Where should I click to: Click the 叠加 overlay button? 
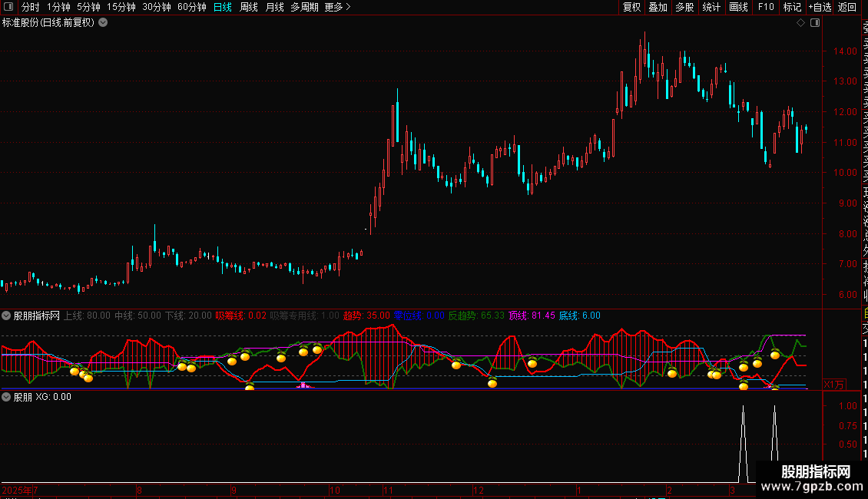(658, 7)
